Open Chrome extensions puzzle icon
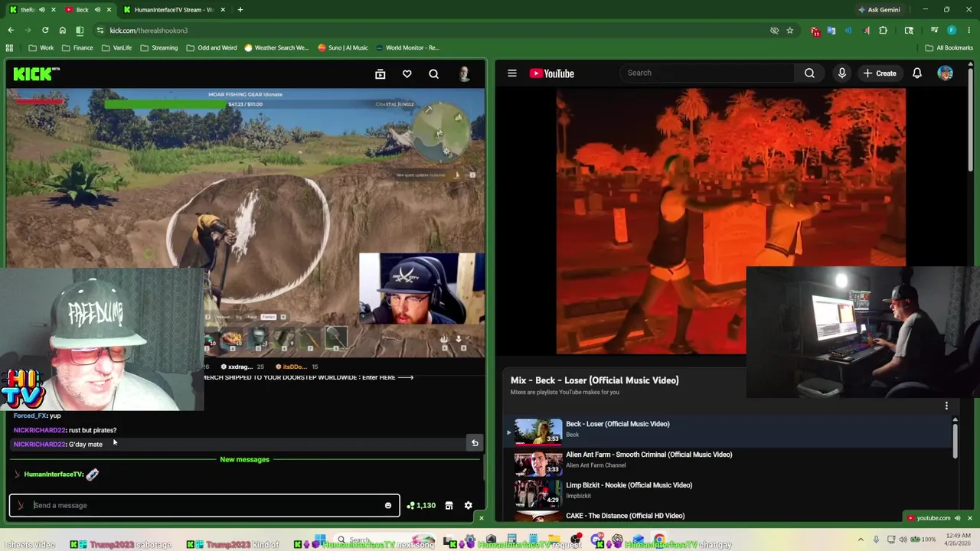980x551 pixels. coord(883,31)
